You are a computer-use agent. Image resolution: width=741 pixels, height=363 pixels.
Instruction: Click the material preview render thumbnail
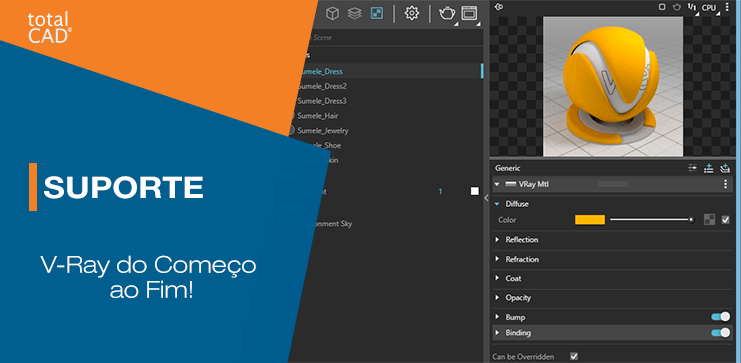click(613, 86)
